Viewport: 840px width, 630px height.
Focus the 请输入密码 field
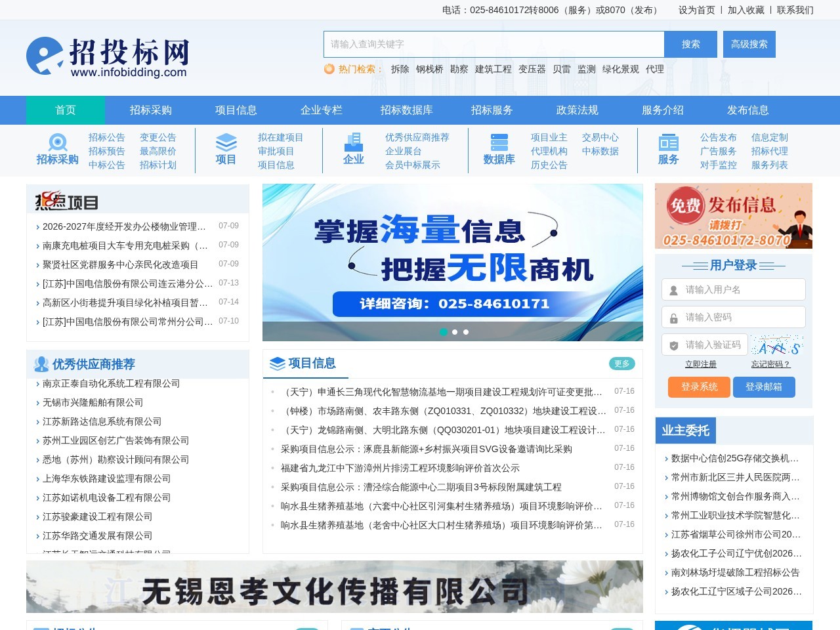pyautogui.click(x=734, y=317)
